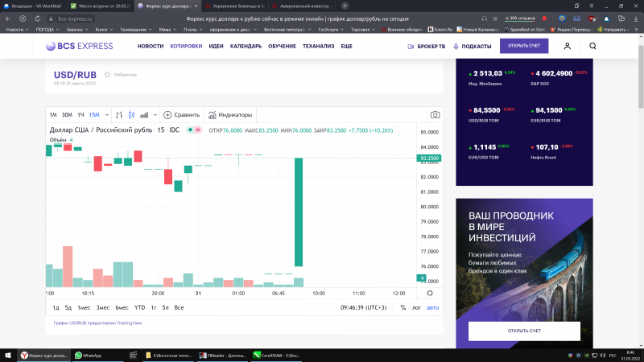Open the Индикаторы indicators menu
Image resolution: width=644 pixels, height=362 pixels.
pos(230,115)
